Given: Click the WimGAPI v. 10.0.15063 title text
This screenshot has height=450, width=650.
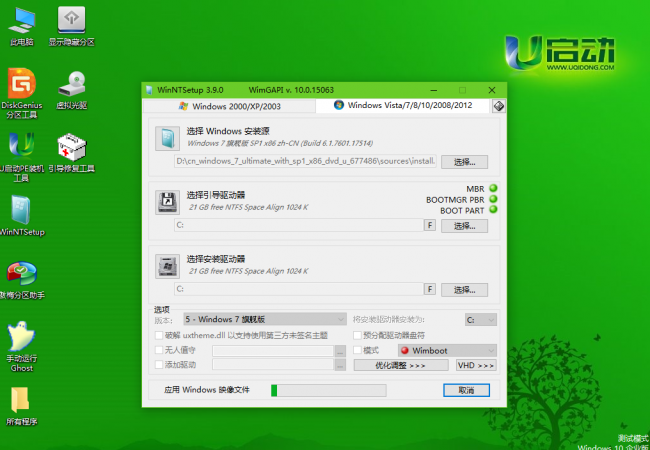Looking at the screenshot, I should (x=291, y=90).
